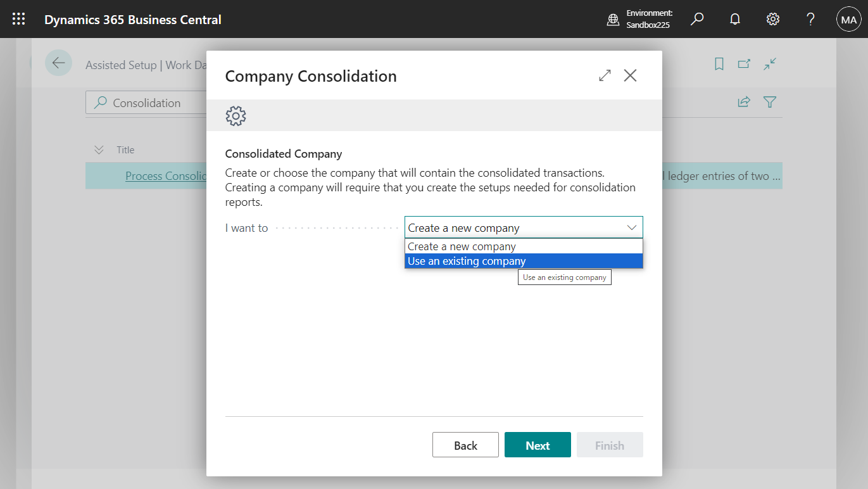Screen dimensions: 868x489
Task: Open the app launcher waffle menu
Action: [x=19, y=19]
